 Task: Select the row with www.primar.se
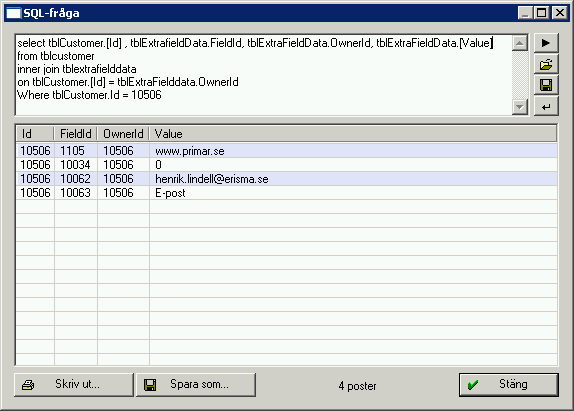(287, 151)
